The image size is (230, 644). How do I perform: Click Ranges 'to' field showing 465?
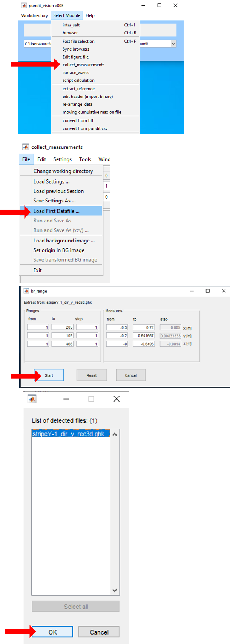[63, 344]
